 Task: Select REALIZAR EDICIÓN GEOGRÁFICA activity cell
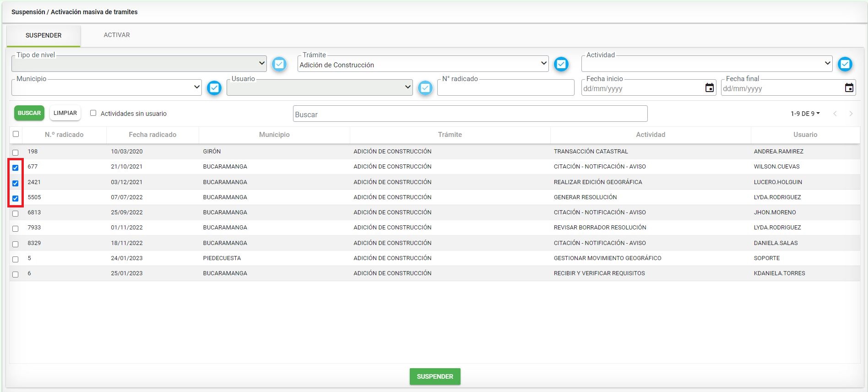598,182
